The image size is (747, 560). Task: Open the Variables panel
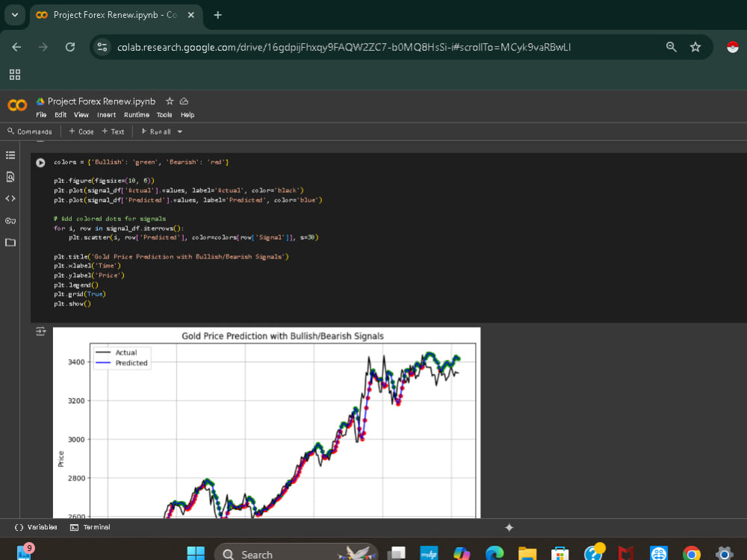[x=36, y=527]
